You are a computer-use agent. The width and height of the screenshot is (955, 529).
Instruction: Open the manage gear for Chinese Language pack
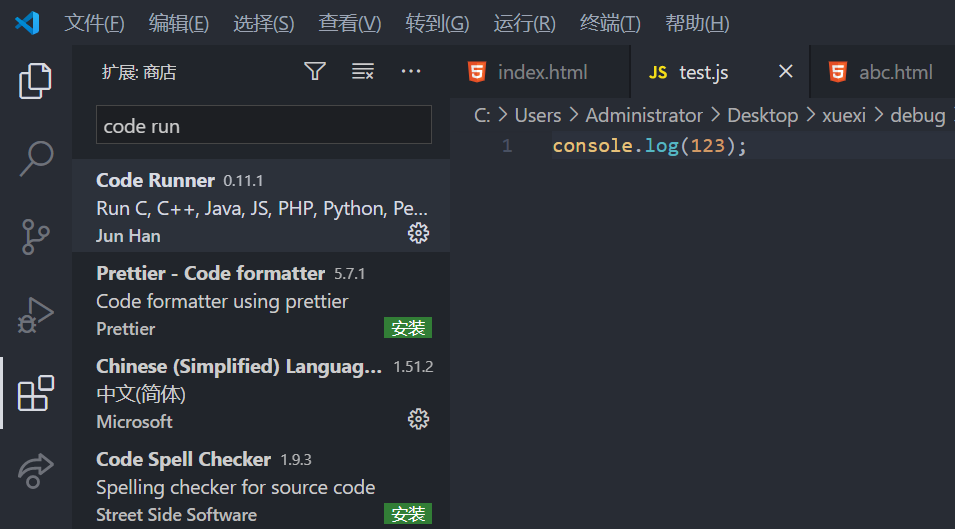(418, 419)
